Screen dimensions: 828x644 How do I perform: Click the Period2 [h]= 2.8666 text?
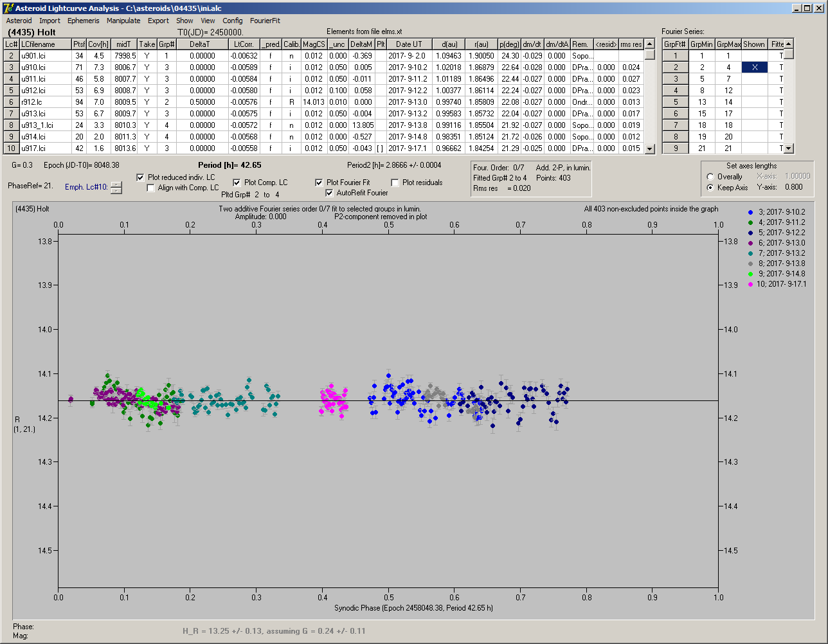click(394, 165)
